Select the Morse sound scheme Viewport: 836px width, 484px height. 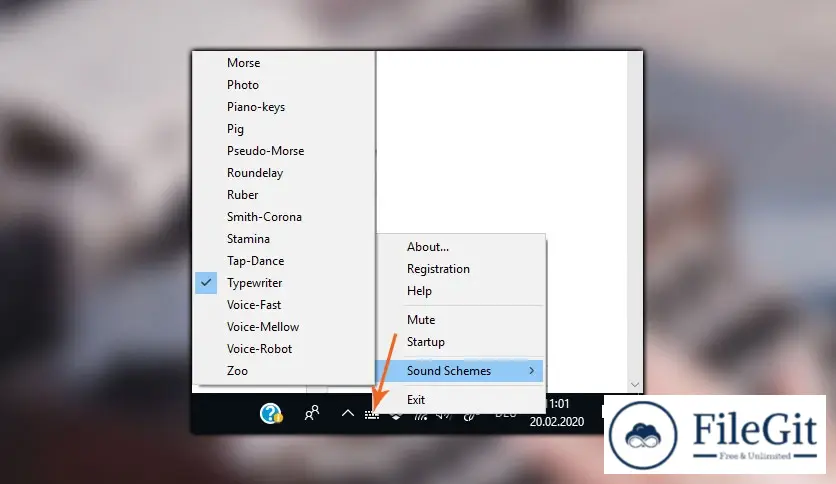[284, 63]
